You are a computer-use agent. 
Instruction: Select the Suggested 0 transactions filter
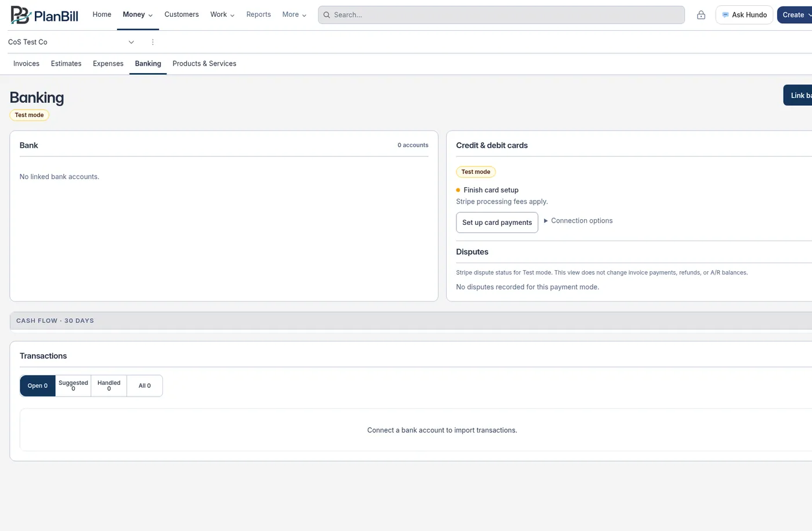[73, 386]
